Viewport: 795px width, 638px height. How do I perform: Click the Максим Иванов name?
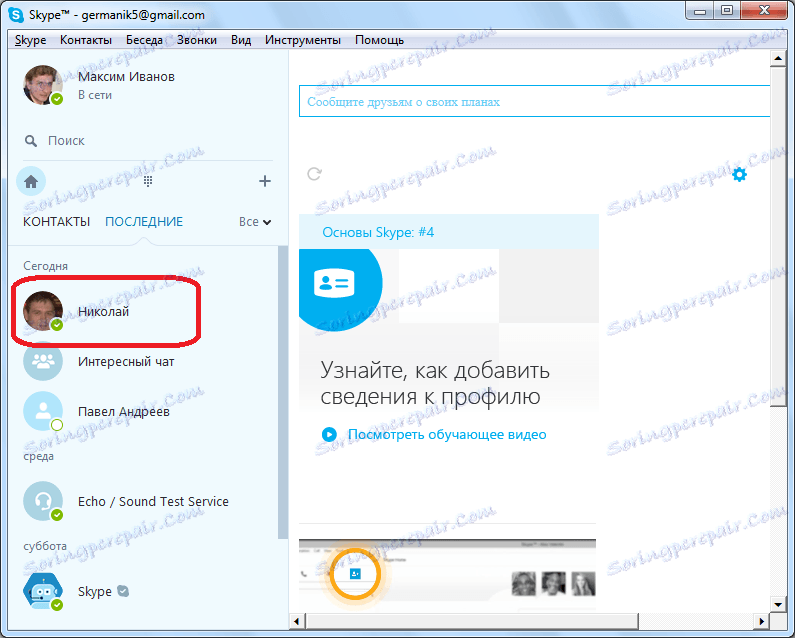click(126, 77)
